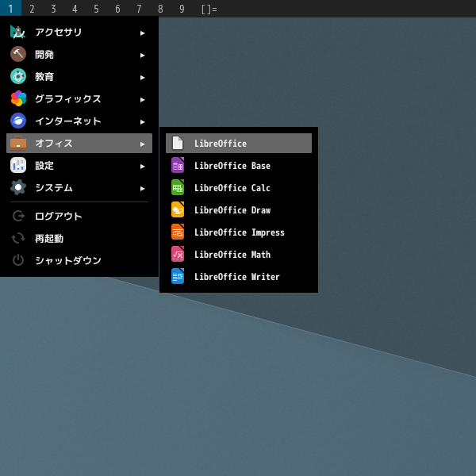Click the briefcase icon for オフィス
The image size is (476, 476).
(18, 143)
